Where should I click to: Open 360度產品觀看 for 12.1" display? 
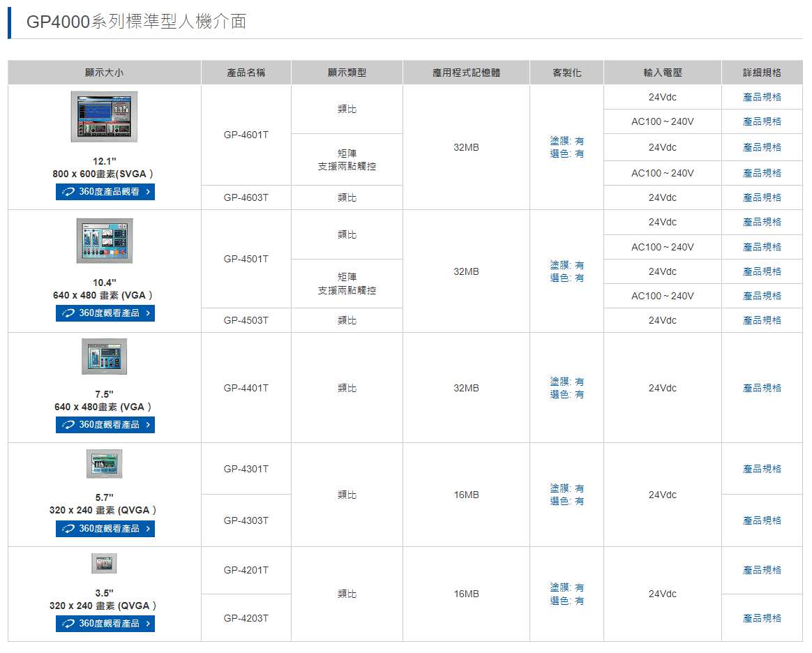pyautogui.click(x=105, y=192)
